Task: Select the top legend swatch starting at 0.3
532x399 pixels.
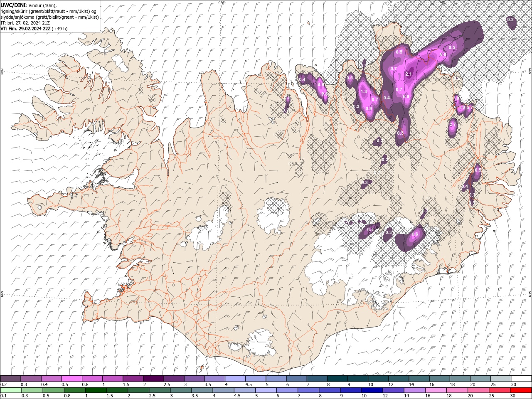Action: [x=31, y=379]
